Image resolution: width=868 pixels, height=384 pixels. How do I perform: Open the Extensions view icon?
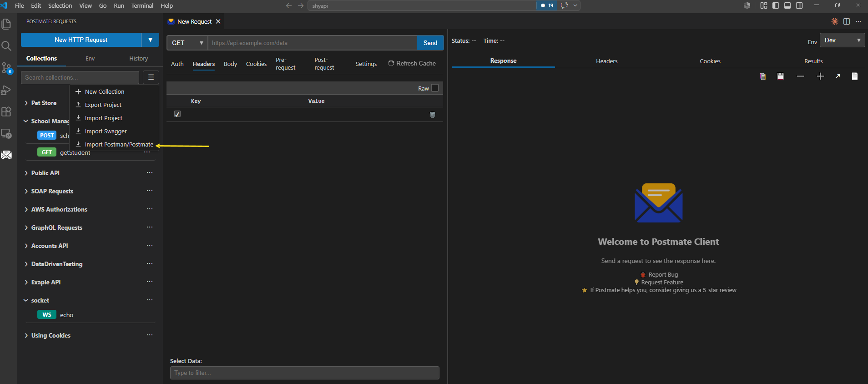click(x=6, y=112)
